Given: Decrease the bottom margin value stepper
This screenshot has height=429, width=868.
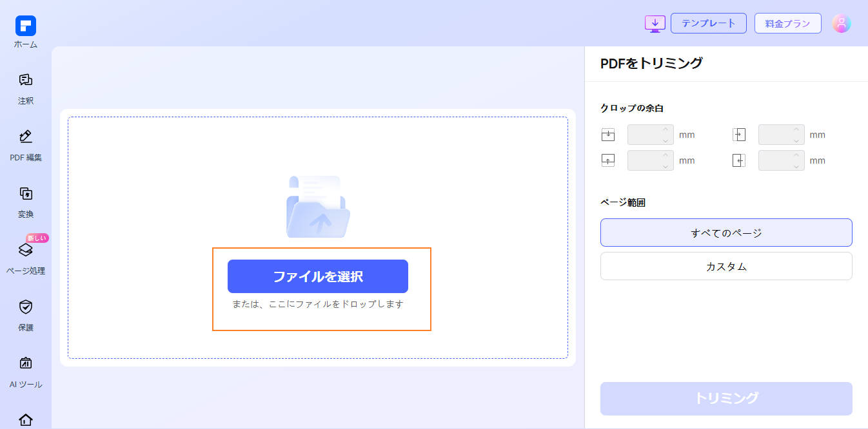Looking at the screenshot, I should pos(666,166).
